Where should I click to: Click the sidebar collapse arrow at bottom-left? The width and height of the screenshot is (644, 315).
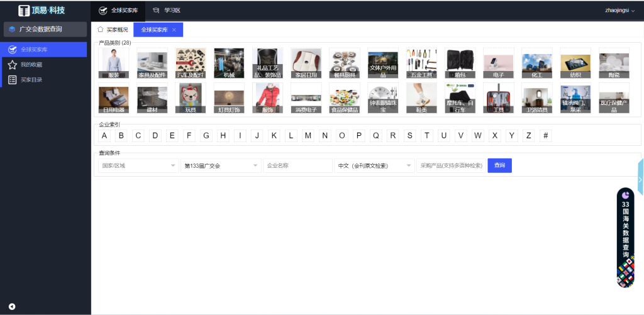12,307
